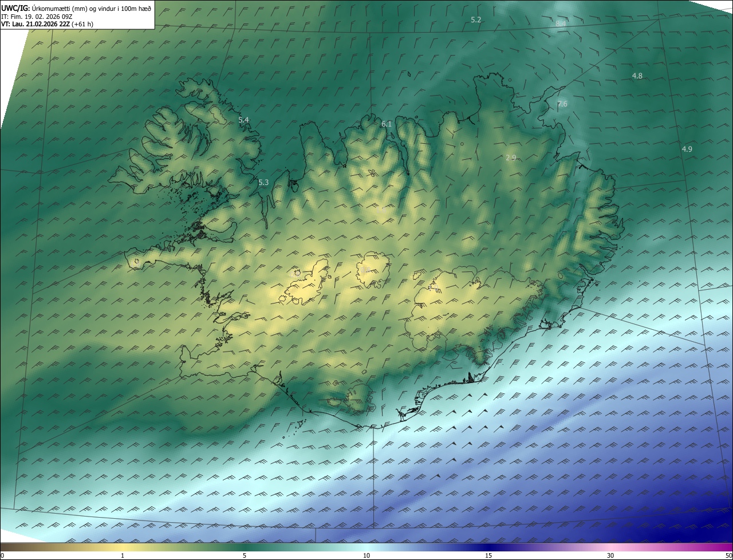
Task: Click the value label 2.9 on the map
Action: (511, 157)
